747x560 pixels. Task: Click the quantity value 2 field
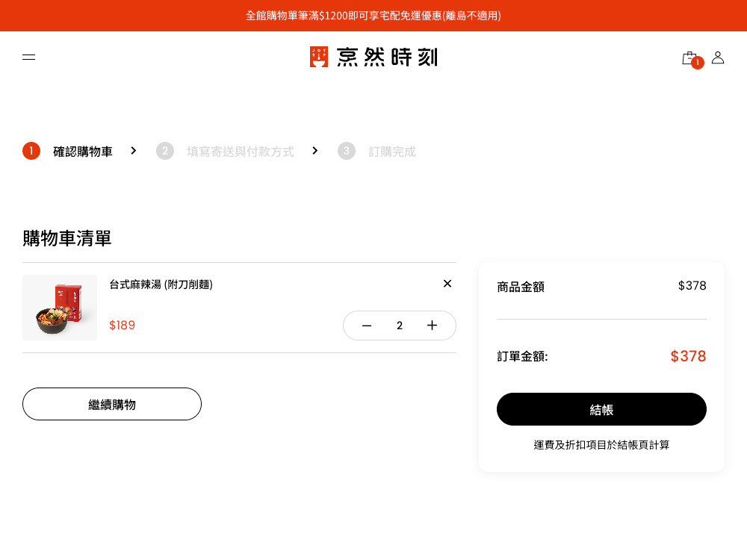[400, 326]
